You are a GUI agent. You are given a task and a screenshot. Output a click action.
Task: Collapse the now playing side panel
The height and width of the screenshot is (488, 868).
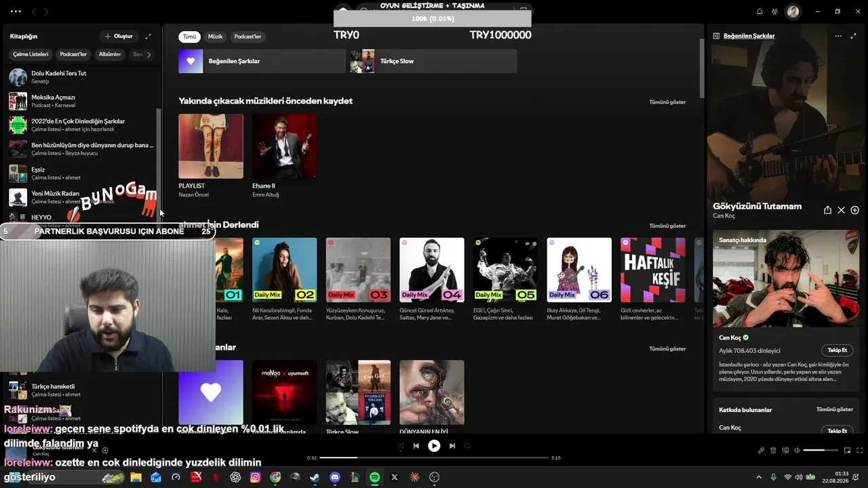[x=716, y=36]
